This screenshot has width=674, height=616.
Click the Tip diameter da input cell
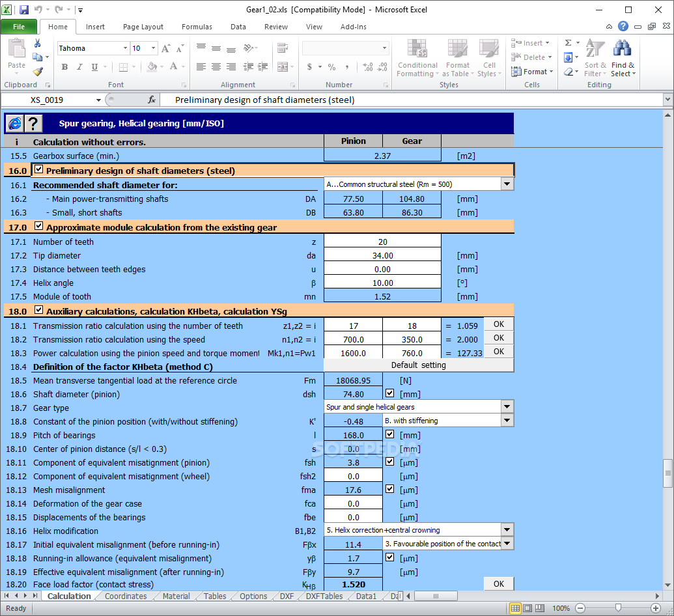pyautogui.click(x=382, y=255)
